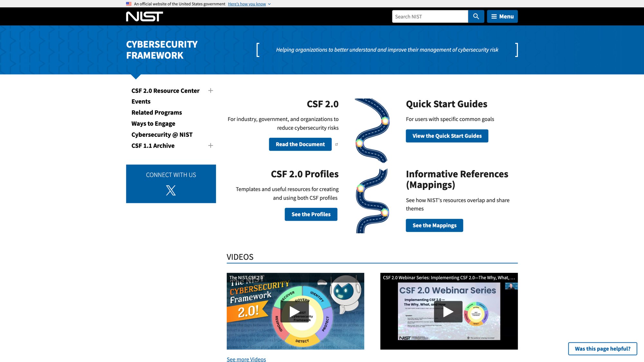Click the US flag icon in the banner
The image size is (644, 362).
[128, 4]
